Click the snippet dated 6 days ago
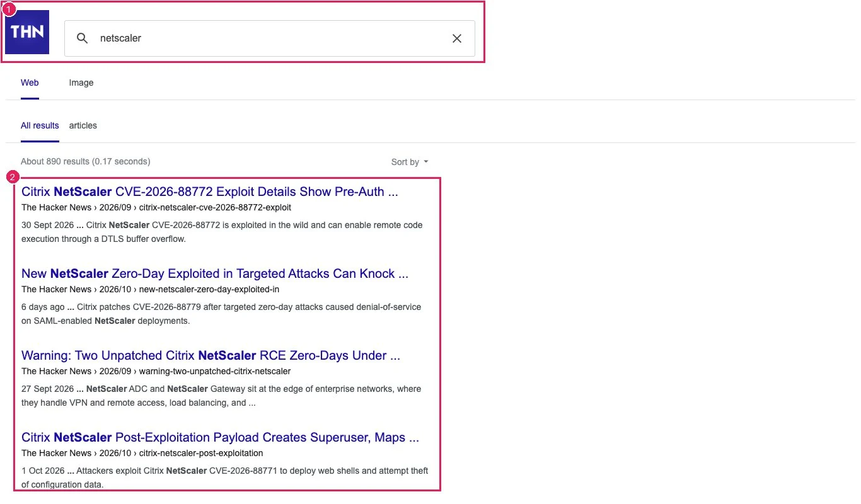Viewport: 861px width, 504px height. 221,314
